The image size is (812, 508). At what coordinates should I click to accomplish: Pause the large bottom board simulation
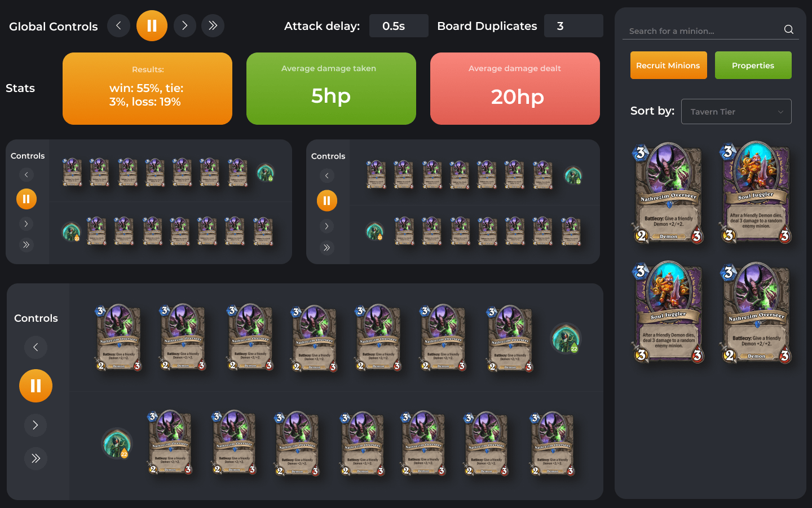click(36, 386)
